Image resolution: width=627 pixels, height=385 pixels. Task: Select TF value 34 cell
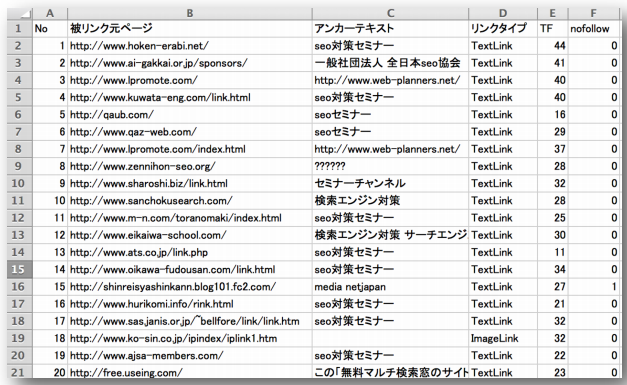click(x=553, y=269)
